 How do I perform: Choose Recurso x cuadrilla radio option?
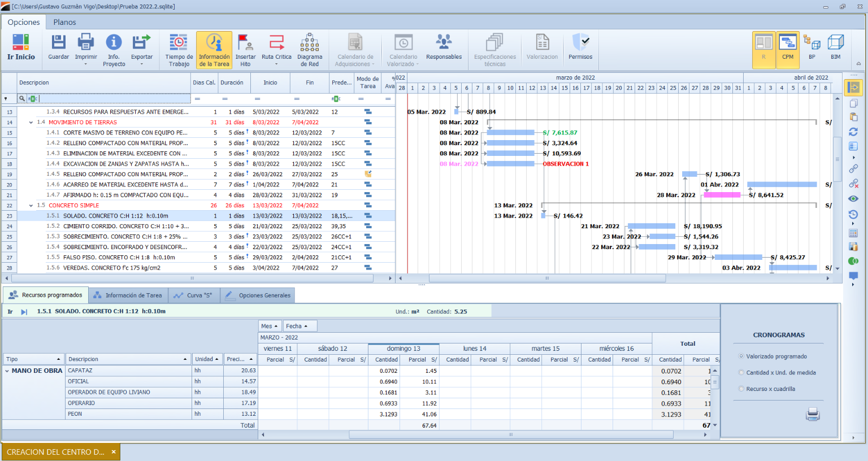pyautogui.click(x=741, y=389)
